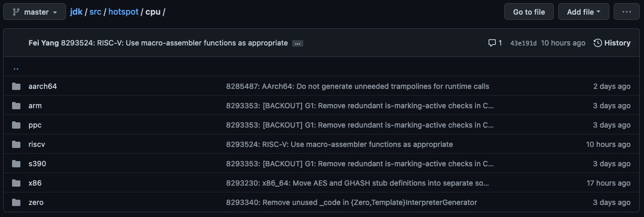Open the commit hash 43e191d link
644x217 pixels.
[x=523, y=43]
